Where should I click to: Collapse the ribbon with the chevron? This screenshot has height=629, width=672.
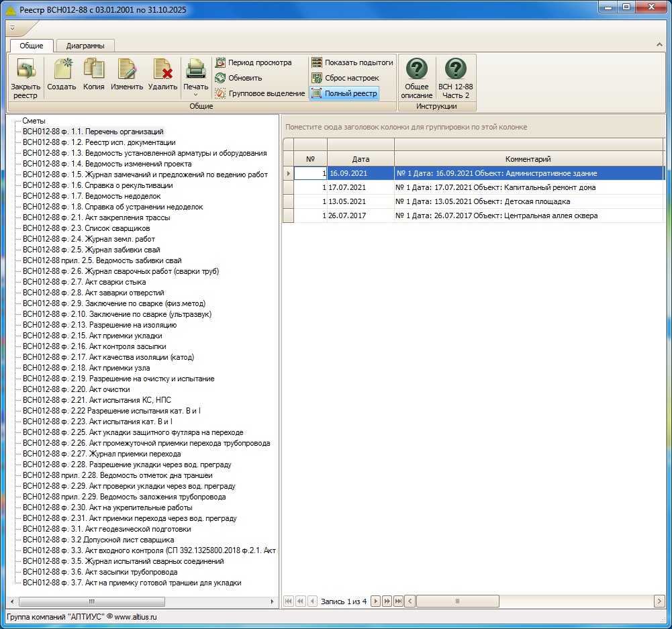(x=659, y=44)
